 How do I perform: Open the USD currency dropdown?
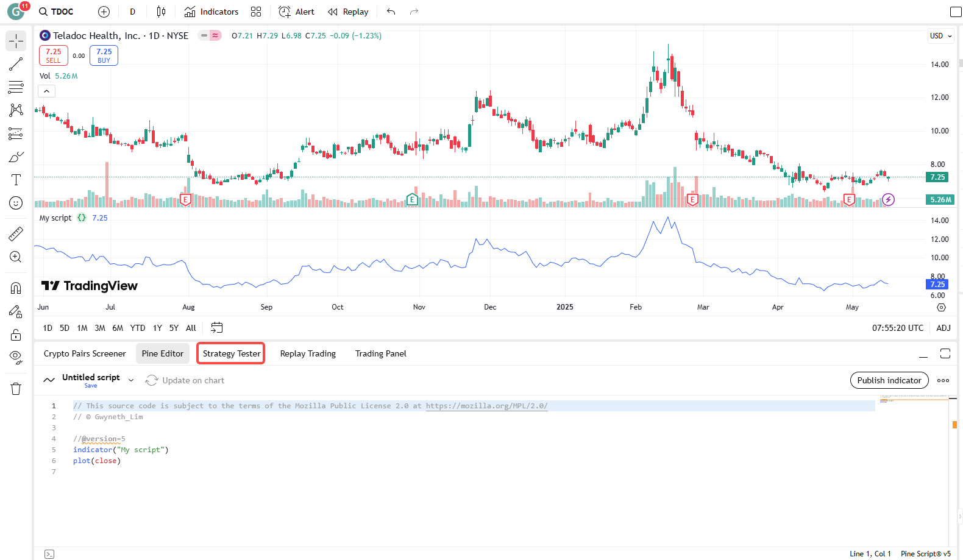coord(940,36)
